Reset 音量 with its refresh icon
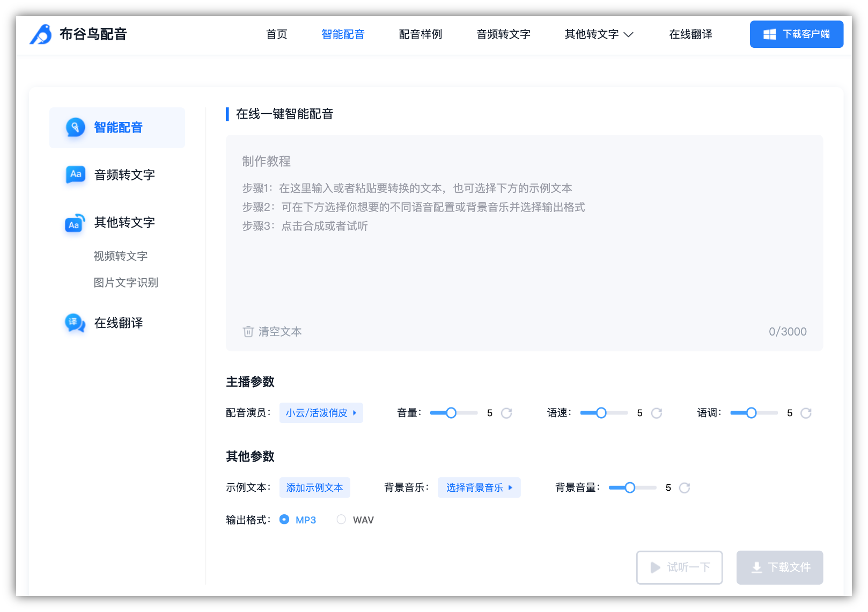 click(x=506, y=413)
